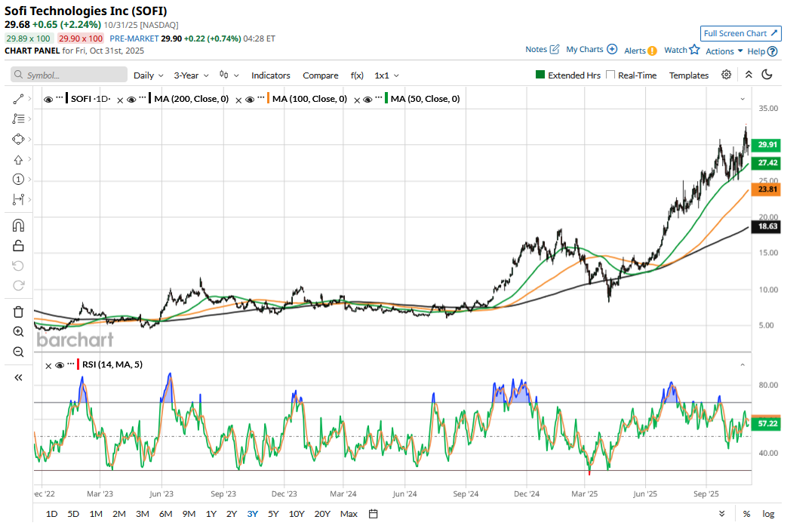Image resolution: width=787 pixels, height=532 pixels.
Task: Enable the Real-Time checkbox
Action: (x=611, y=75)
